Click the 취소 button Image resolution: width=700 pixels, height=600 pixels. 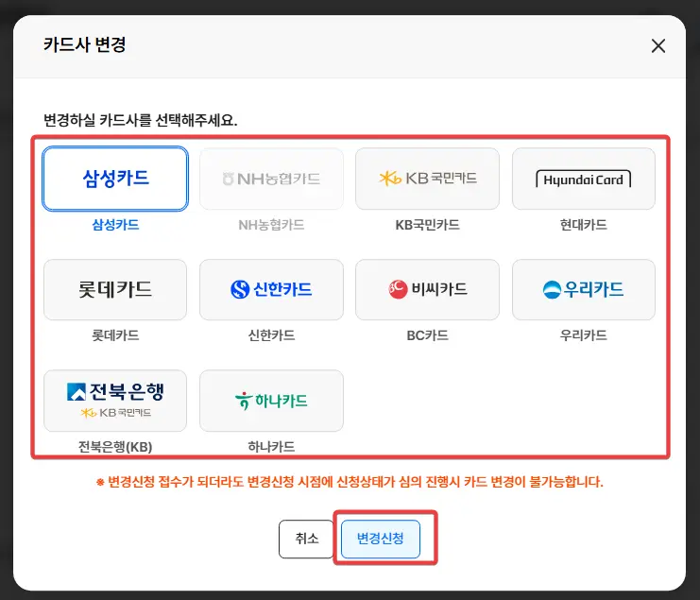tap(306, 539)
